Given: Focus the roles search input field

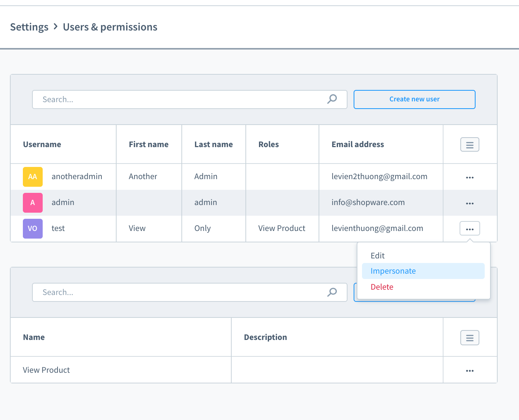Looking at the screenshot, I should coord(179,292).
